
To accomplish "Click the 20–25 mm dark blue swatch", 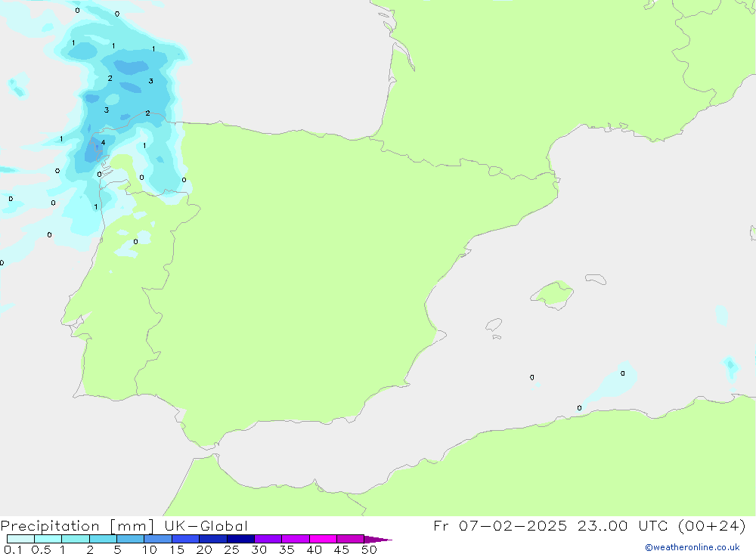I will click(213, 539).
